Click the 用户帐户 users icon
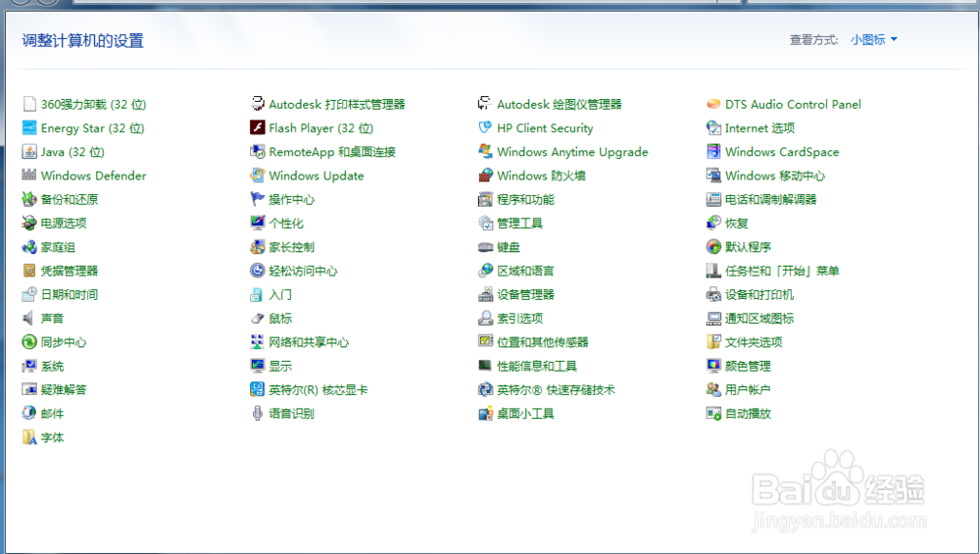 click(x=713, y=389)
